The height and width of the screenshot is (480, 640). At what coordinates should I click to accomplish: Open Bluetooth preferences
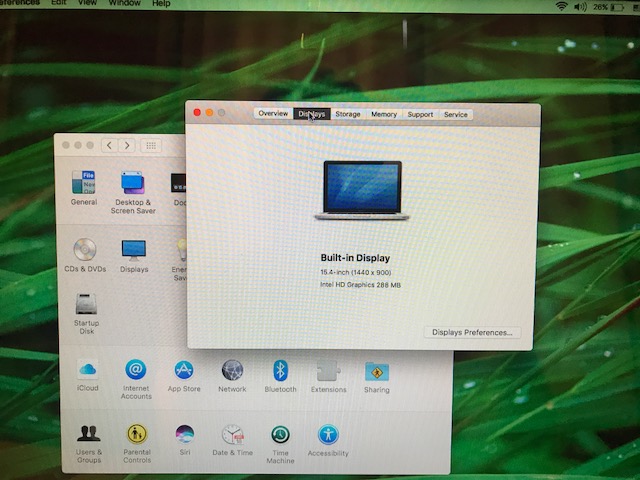pos(280,371)
